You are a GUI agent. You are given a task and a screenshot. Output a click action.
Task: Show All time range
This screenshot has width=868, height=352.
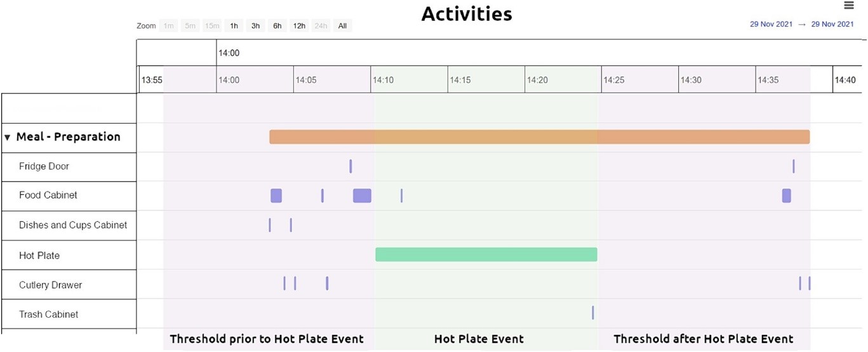(342, 26)
